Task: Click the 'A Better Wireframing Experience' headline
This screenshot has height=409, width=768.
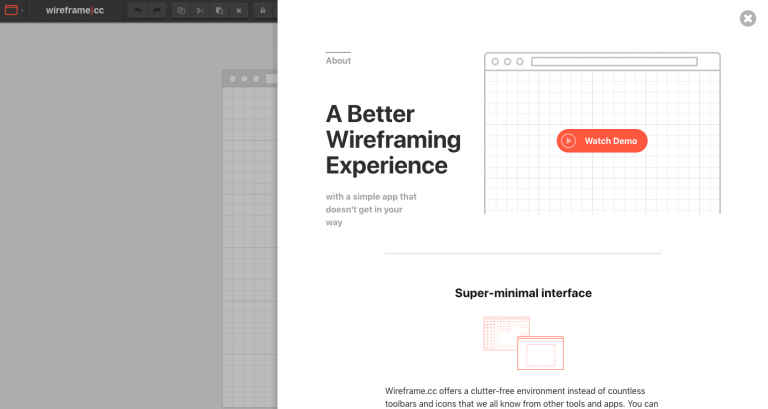Action: (x=393, y=140)
